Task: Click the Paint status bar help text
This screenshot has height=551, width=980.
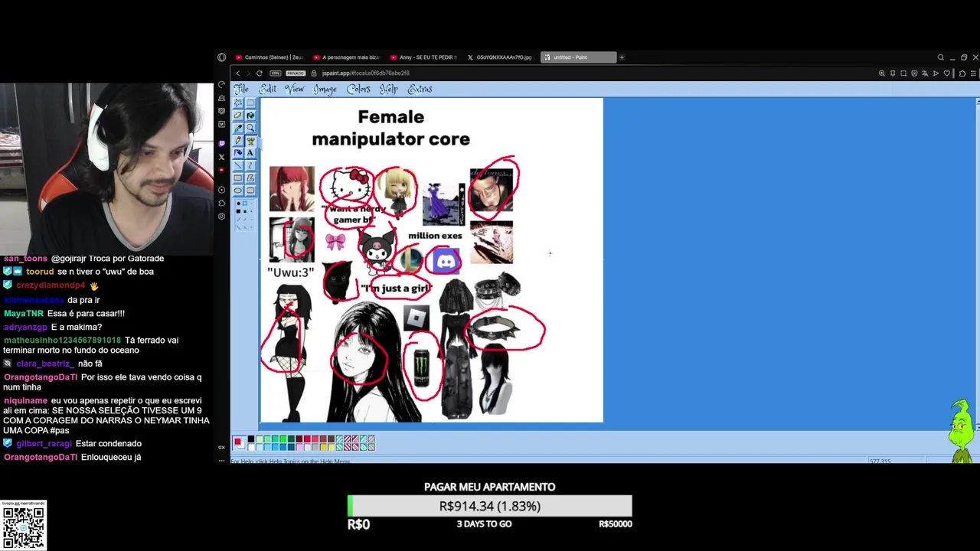Action: (x=291, y=461)
